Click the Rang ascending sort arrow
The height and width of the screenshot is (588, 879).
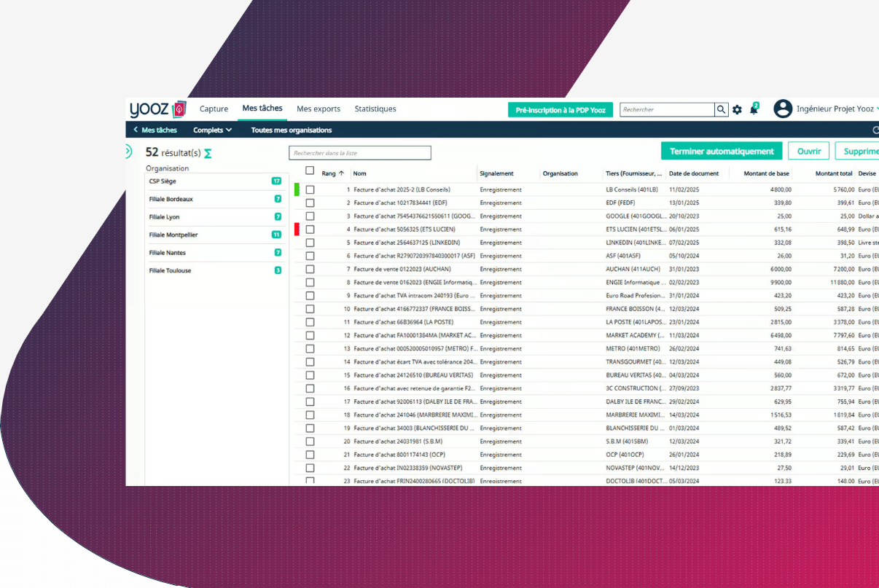click(341, 173)
